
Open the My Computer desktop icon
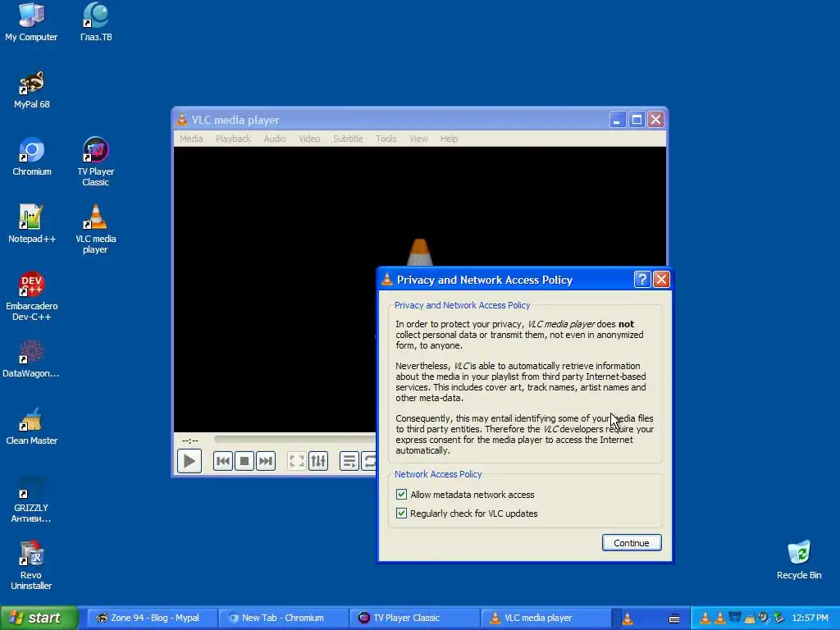point(31,22)
